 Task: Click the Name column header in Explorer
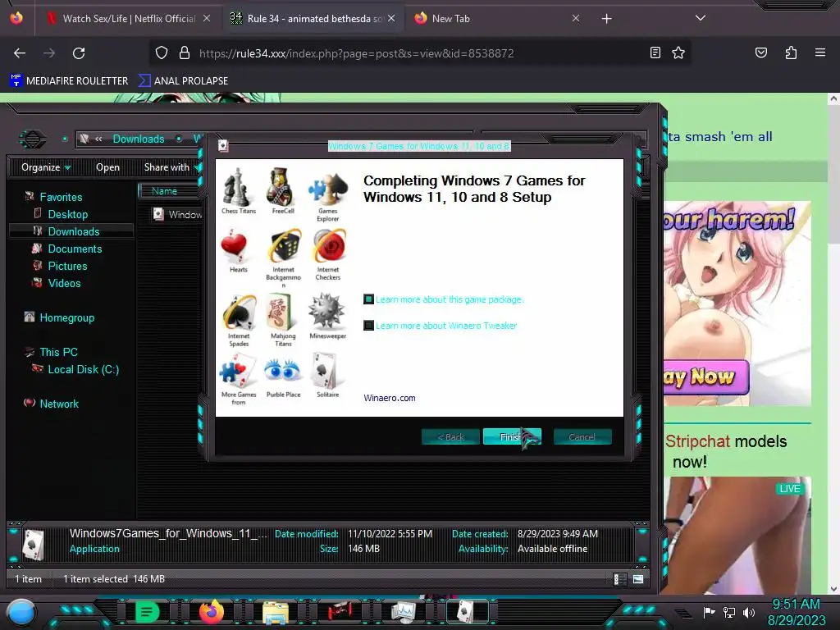(x=169, y=190)
